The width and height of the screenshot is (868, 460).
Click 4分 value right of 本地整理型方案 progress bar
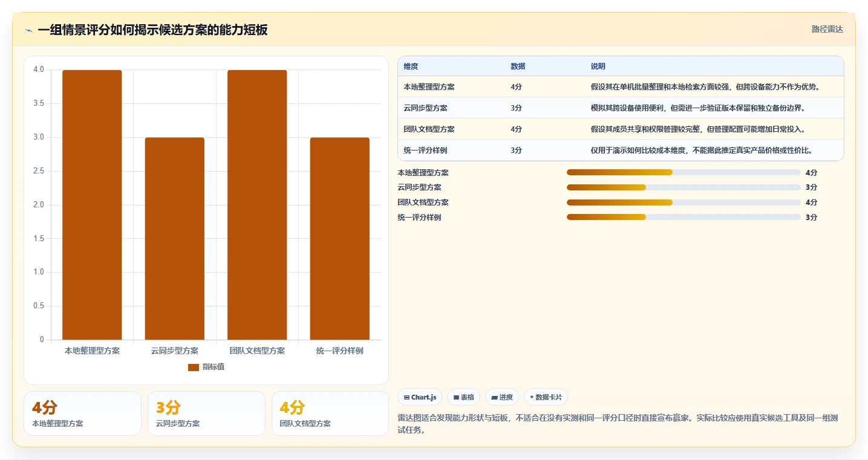[x=812, y=173]
